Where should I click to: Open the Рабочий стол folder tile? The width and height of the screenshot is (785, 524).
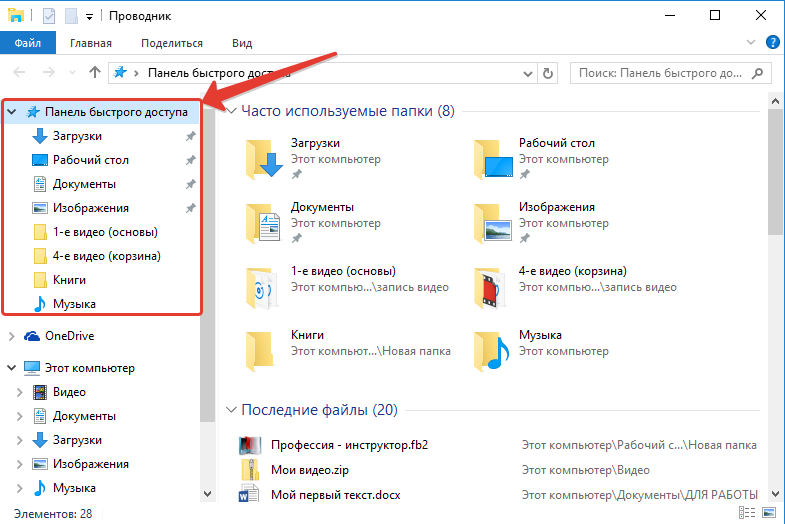pyautogui.click(x=543, y=158)
